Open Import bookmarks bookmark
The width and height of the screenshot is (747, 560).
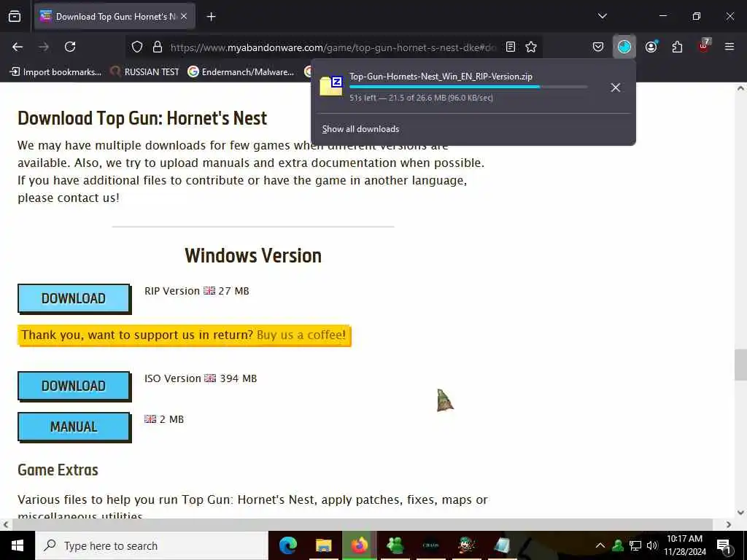point(55,72)
